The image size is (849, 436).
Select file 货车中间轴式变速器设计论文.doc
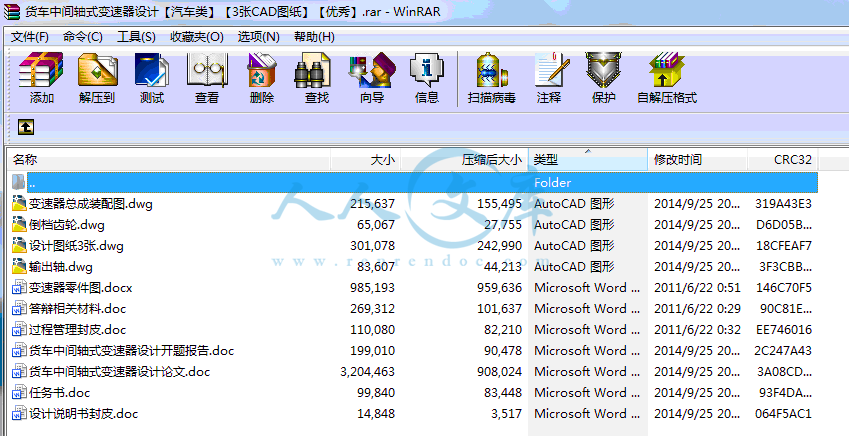point(119,372)
